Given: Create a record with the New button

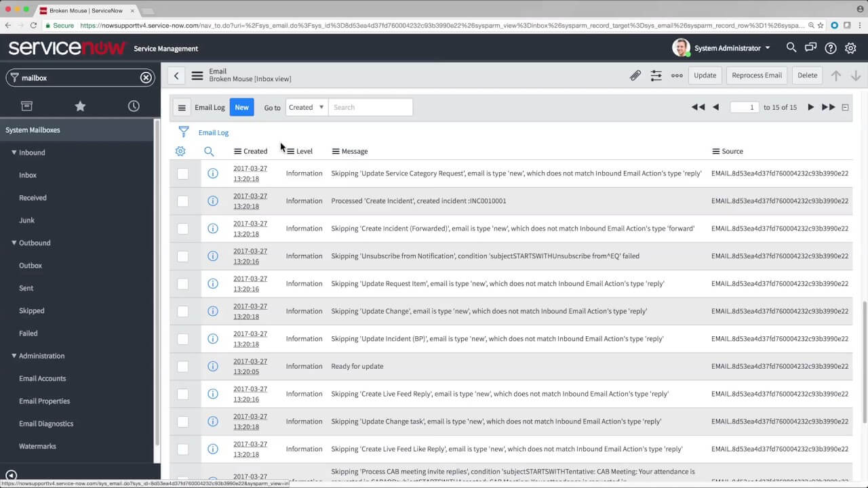Looking at the screenshot, I should pyautogui.click(x=241, y=107).
